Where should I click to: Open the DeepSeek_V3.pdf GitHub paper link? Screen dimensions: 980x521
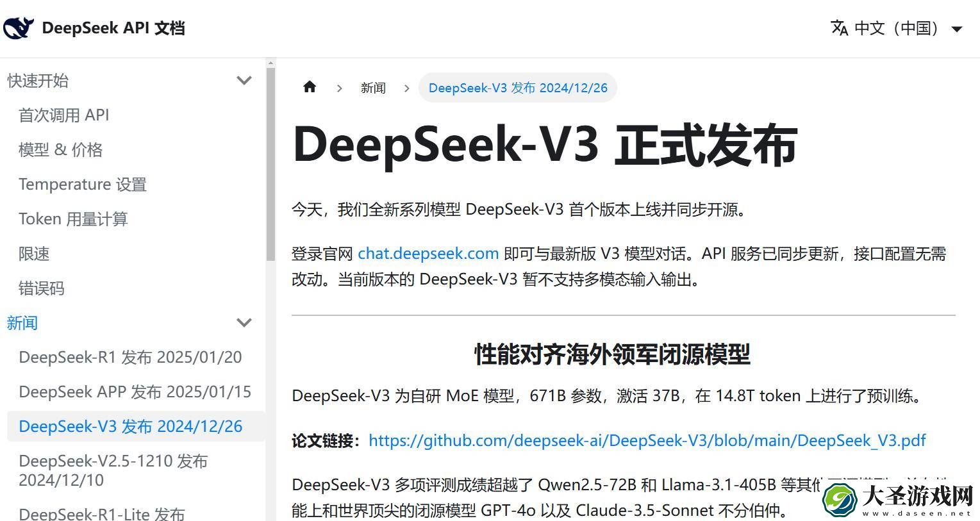pyautogui.click(x=647, y=440)
